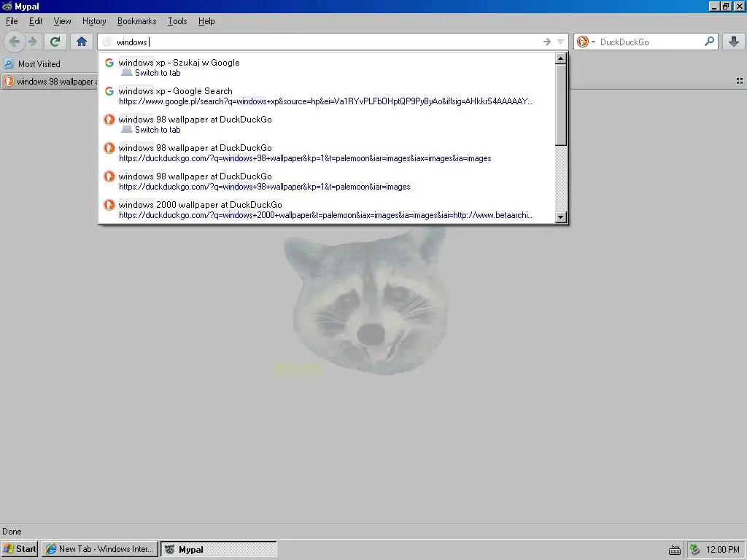Click the Mypal raccoon title bar icon
This screenshot has height=560, width=747.
pos(7,6)
